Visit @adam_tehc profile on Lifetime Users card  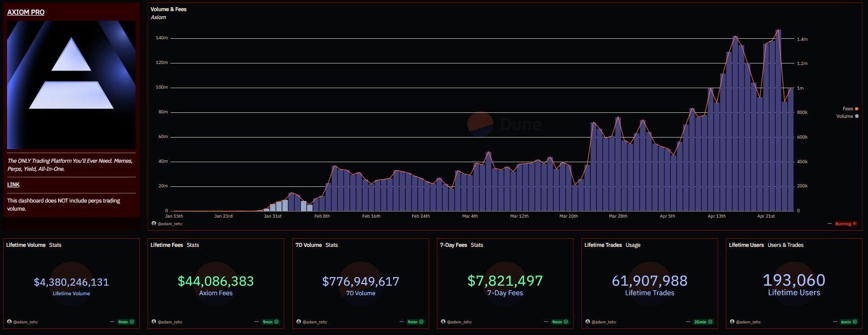748,322
